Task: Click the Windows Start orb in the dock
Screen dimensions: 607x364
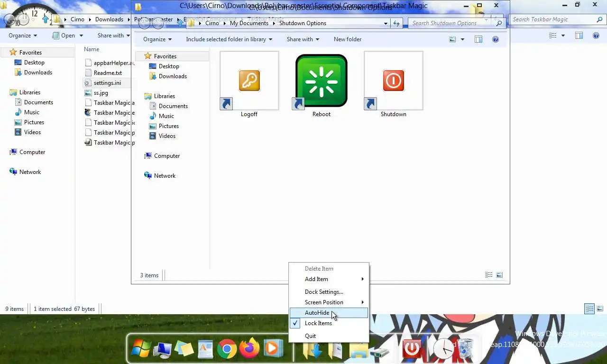Action: click(x=141, y=349)
